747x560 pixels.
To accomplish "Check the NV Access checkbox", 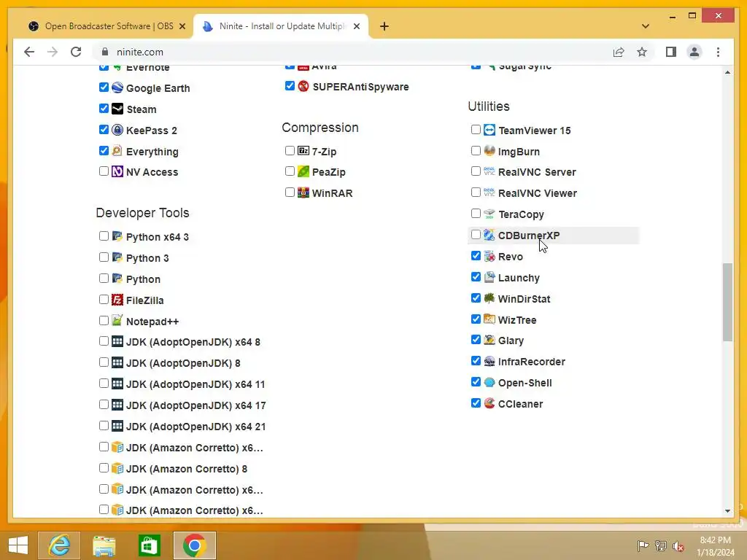I will (104, 171).
